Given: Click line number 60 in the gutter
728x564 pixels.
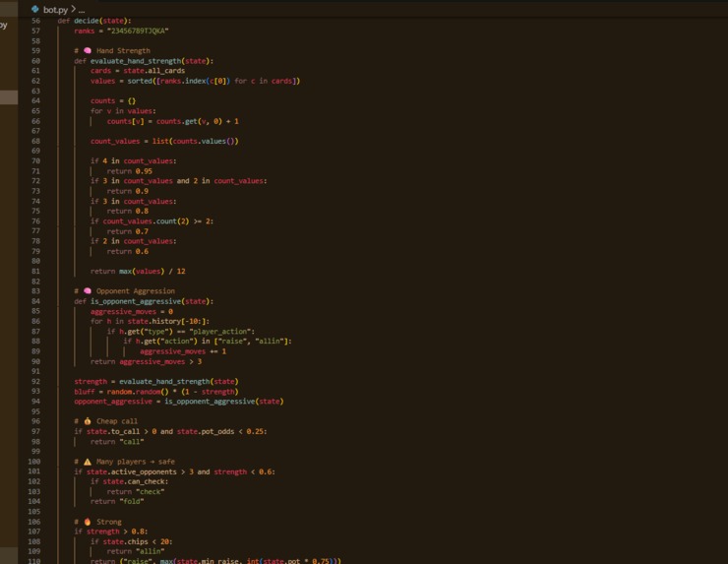Looking at the screenshot, I should (35, 61).
